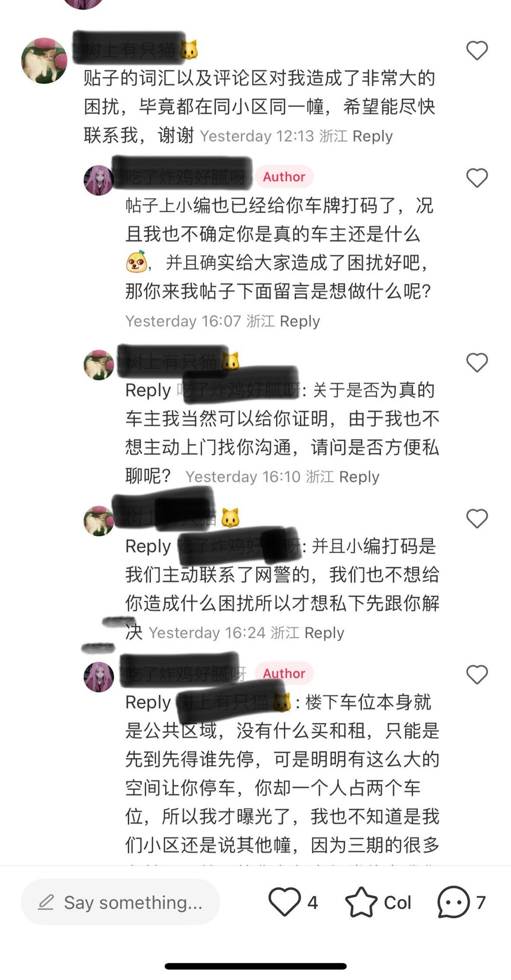The height and width of the screenshot is (980, 511).
Task: Open comments via speech bubble icon showing 7
Action: click(453, 902)
